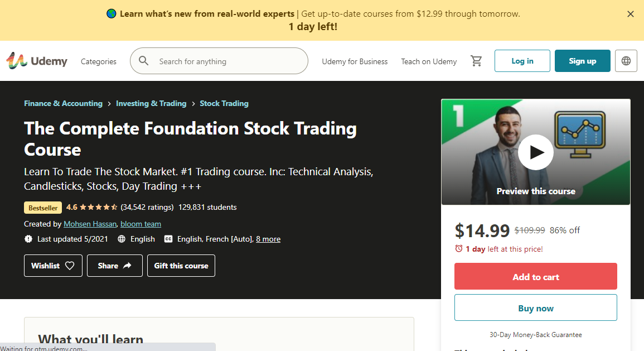Open the shopping cart icon

[x=476, y=60]
